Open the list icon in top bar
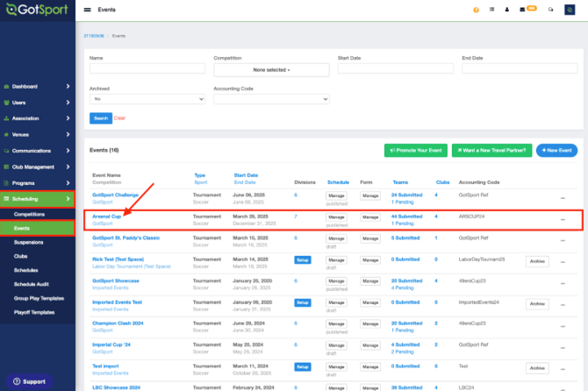Viewport: 588px width, 391px height. 491,10
